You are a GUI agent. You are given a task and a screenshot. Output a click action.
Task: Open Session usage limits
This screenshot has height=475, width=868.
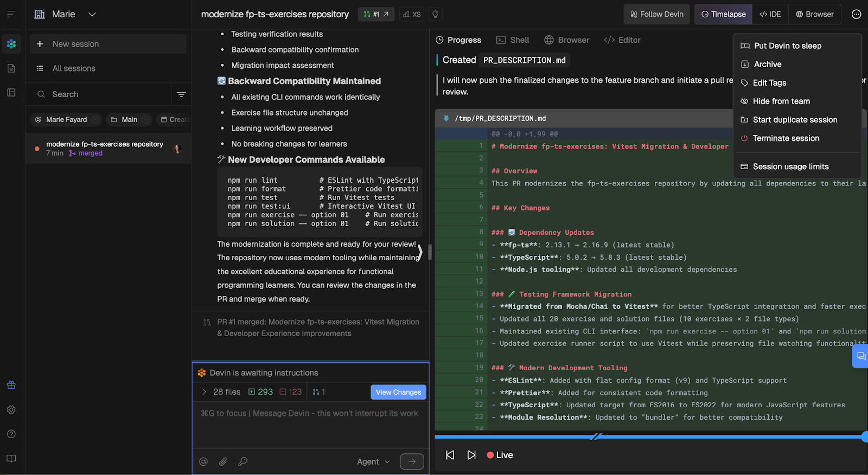(797, 166)
